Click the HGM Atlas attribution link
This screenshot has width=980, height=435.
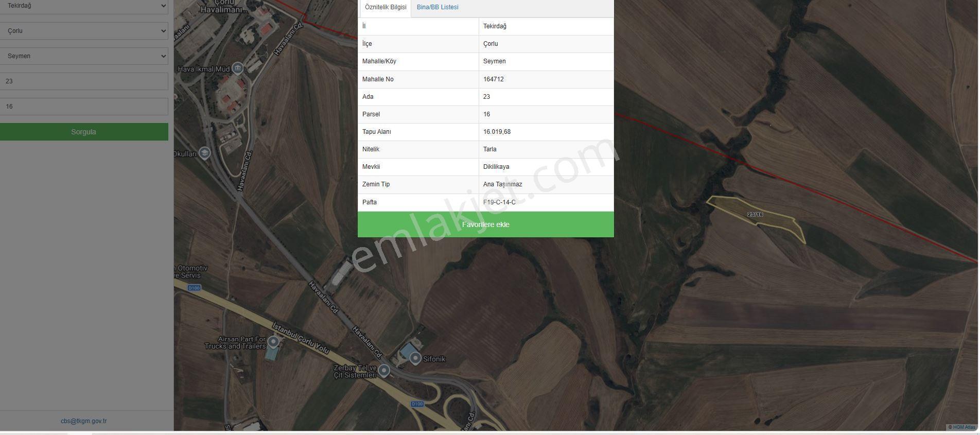(963, 427)
